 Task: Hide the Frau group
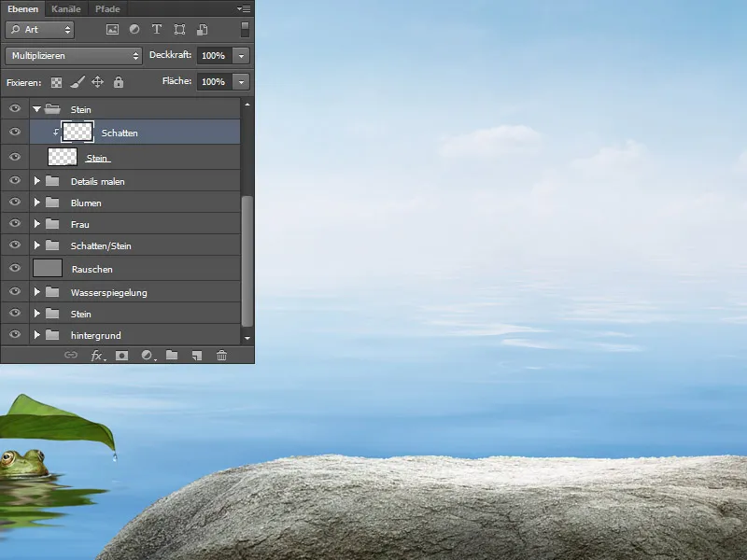pos(15,223)
